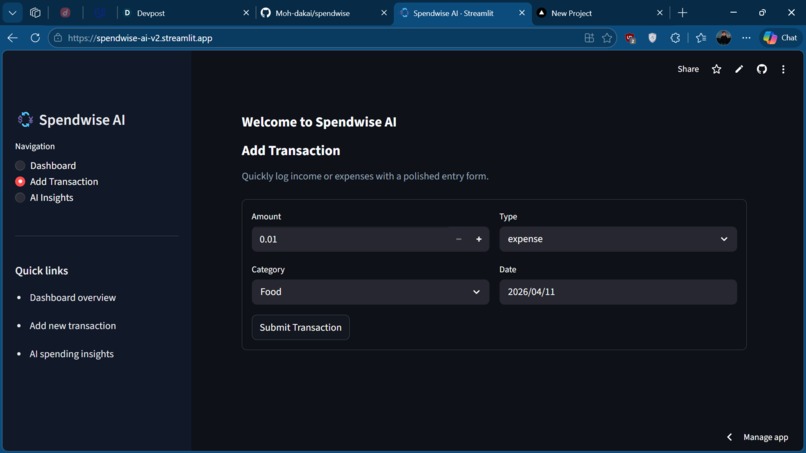Open the Workspaces icon in tab bar
Viewport: 806px width, 453px height.
[x=35, y=13]
